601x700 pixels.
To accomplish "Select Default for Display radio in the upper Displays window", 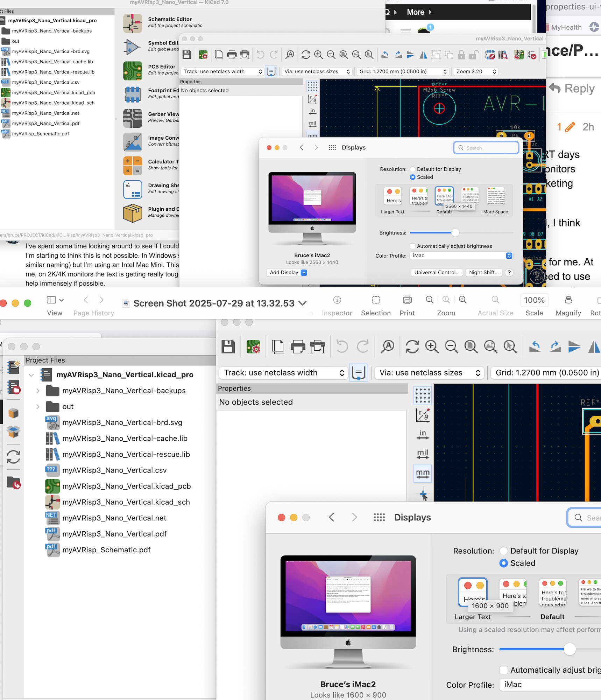I will click(413, 169).
